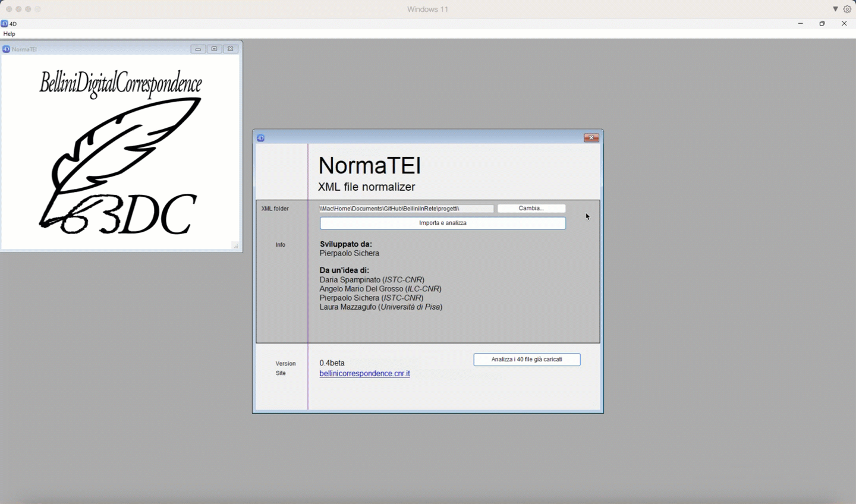The image size is (856, 504).
Task: Click the Cambia... button
Action: point(531,209)
